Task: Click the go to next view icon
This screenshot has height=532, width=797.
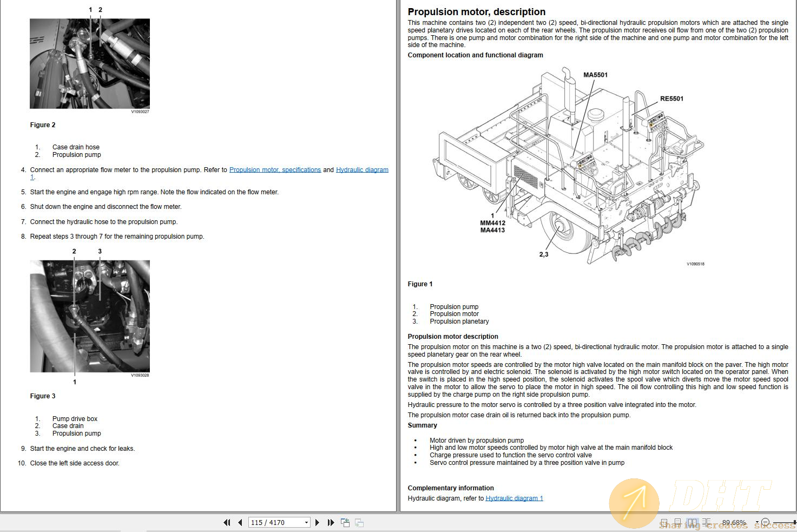Action: (x=359, y=522)
